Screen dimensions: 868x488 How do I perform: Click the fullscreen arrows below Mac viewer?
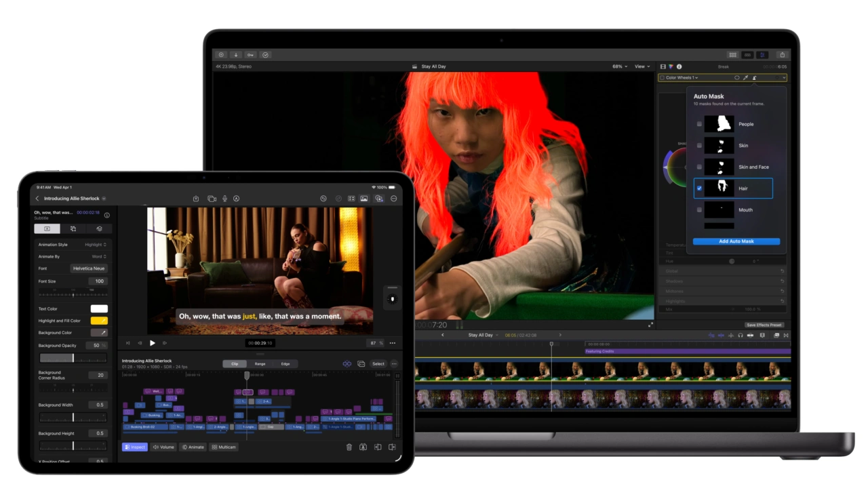pyautogui.click(x=650, y=325)
